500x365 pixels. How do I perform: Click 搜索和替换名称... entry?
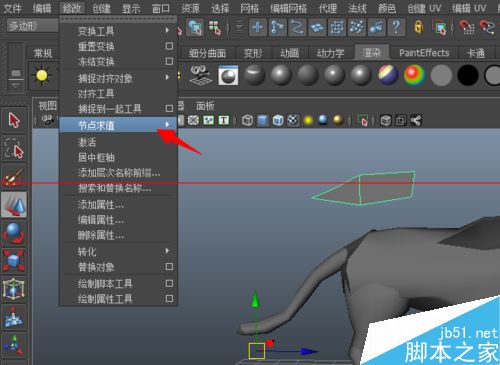point(118,188)
